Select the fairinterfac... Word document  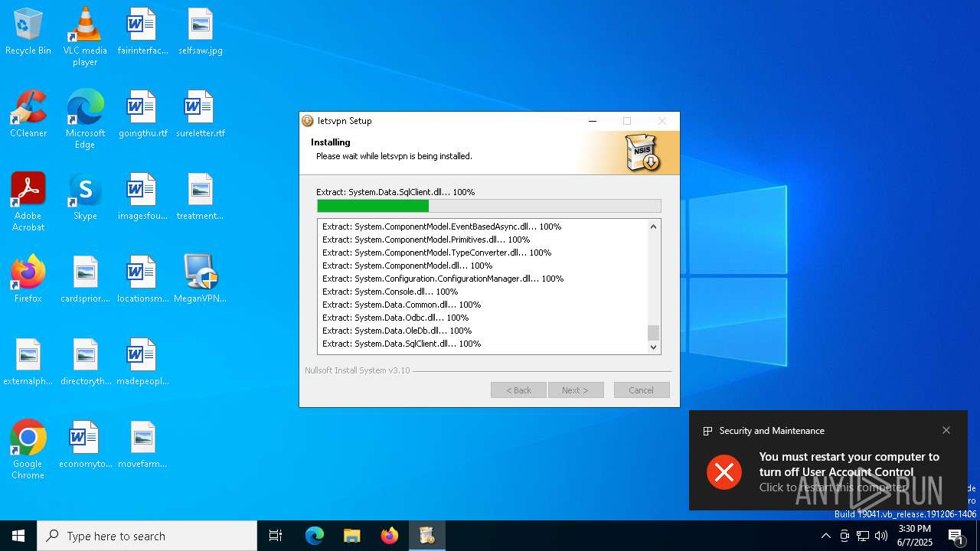pyautogui.click(x=142, y=32)
